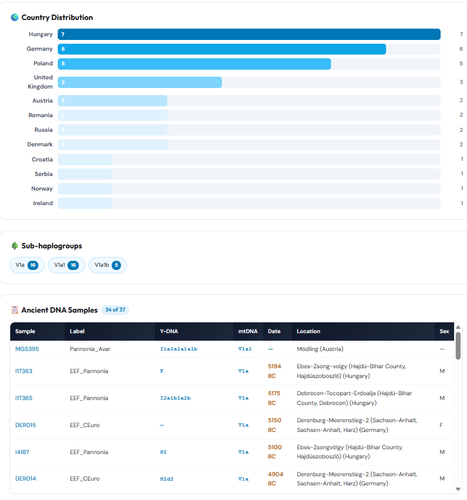Click the Ireland distribution bar
The height and width of the screenshot is (500, 467).
click(85, 203)
